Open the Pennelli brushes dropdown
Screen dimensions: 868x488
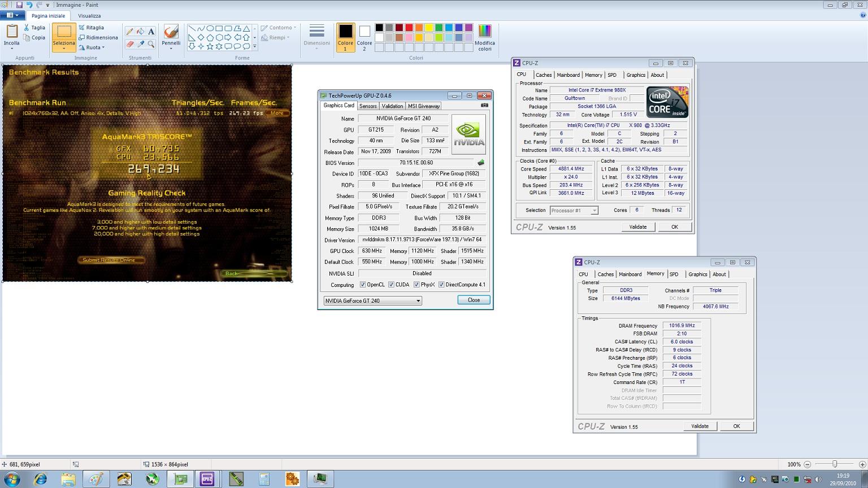(171, 49)
